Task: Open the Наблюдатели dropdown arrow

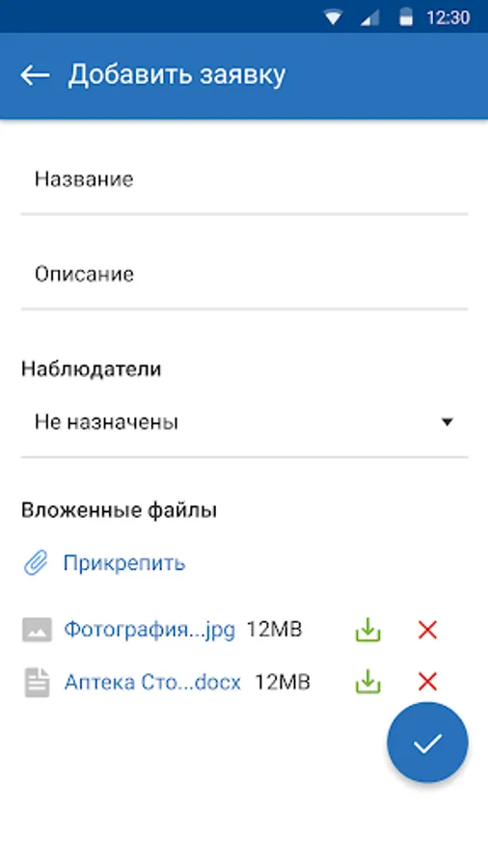Action: (447, 422)
